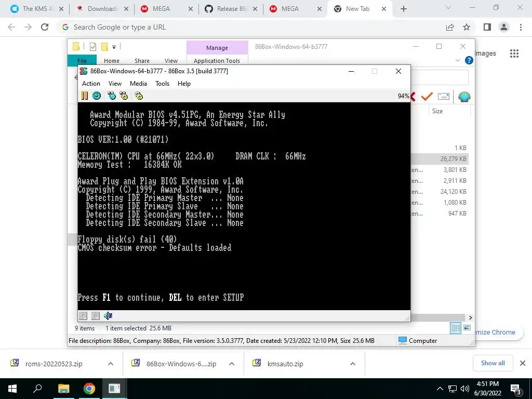This screenshot has width=532, height=399.
Task: Open the Action menu in 86Box
Action: click(x=91, y=84)
